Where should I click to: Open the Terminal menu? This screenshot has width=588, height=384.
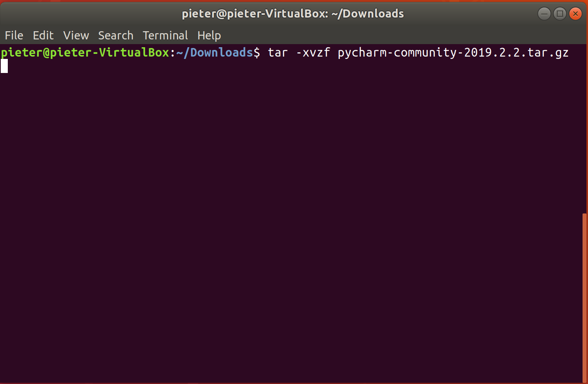165,35
